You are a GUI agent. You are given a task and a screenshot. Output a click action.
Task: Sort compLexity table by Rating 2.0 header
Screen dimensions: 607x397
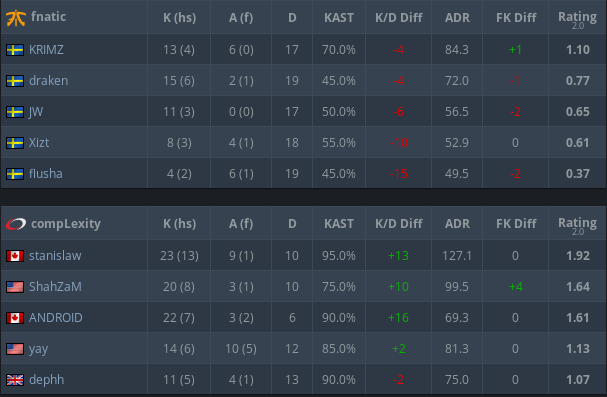577,226
